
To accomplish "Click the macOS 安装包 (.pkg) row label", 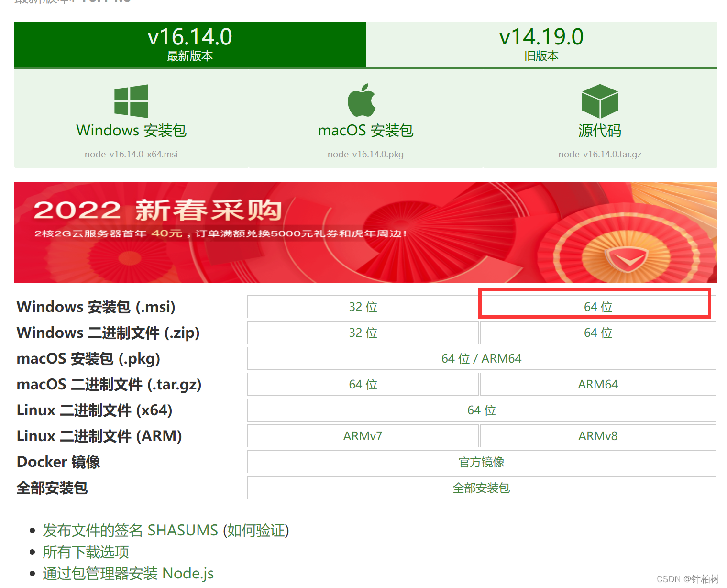I will click(x=88, y=358).
